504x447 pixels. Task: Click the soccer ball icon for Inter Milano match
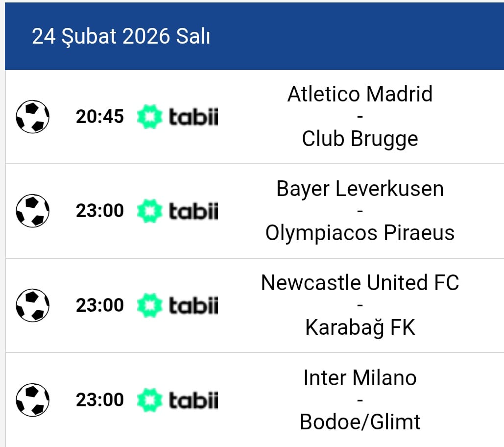point(33,400)
